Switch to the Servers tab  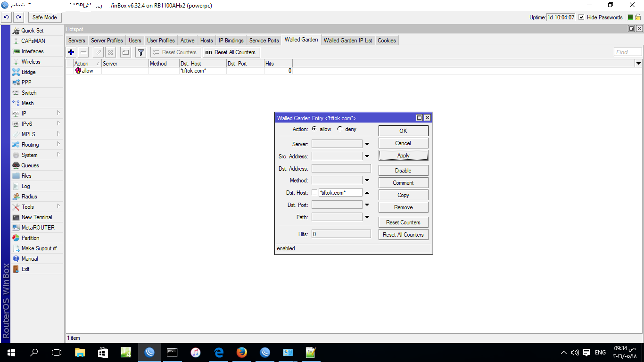[77, 41]
